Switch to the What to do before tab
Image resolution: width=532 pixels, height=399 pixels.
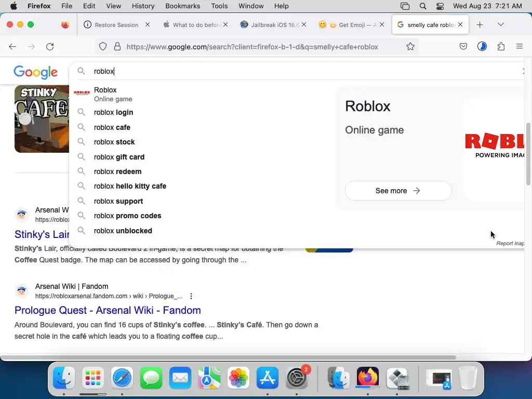[196, 25]
